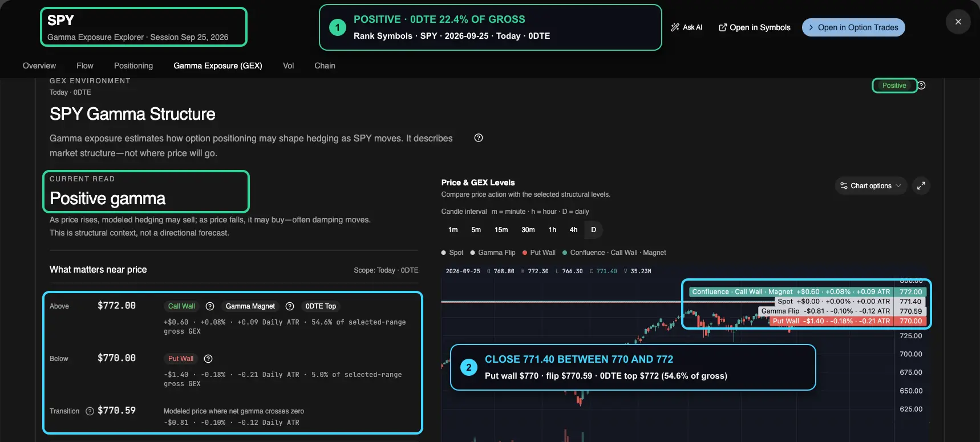Click the 770.59 price axis tag
Viewport: 980px width, 442px height.
[x=911, y=311]
